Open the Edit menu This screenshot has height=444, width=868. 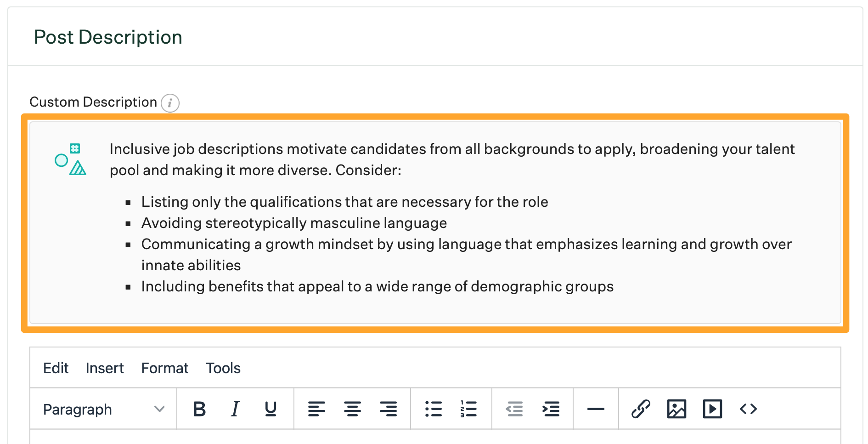tap(56, 368)
